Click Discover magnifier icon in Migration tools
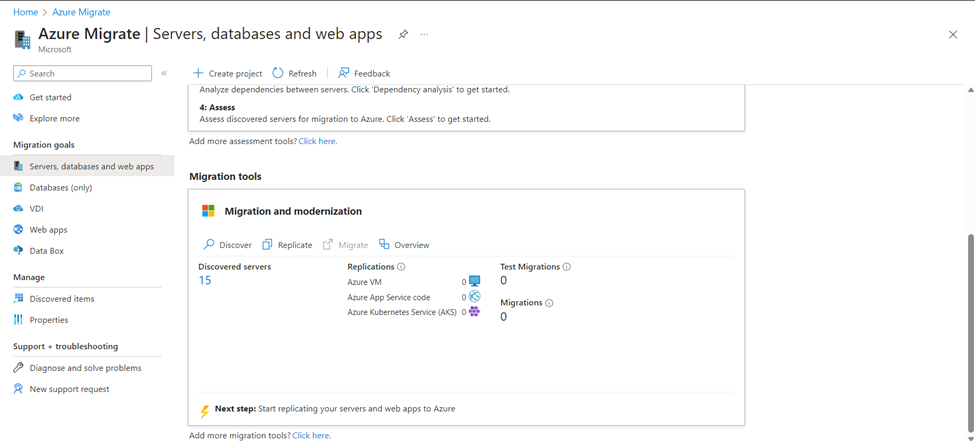Image resolution: width=975 pixels, height=441 pixels. point(210,244)
